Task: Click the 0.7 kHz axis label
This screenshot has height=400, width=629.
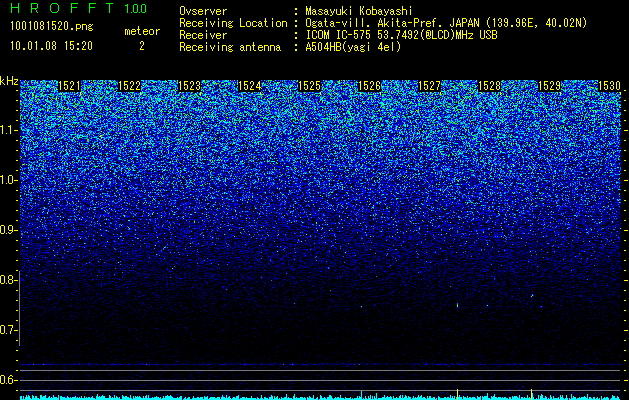Action: click(8, 330)
